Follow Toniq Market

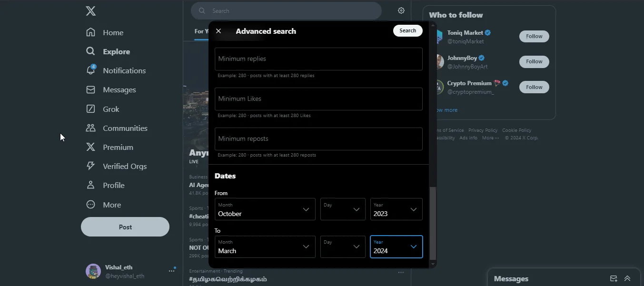pos(534,36)
